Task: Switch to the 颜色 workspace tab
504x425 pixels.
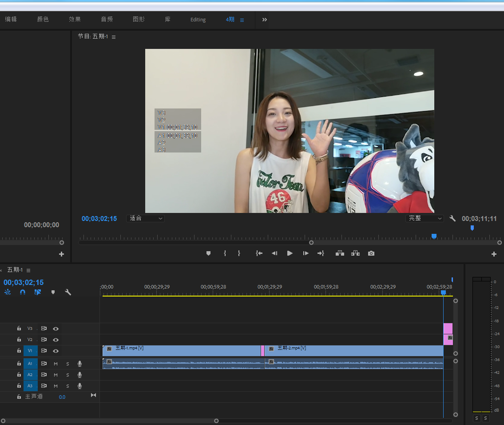Action: (x=43, y=20)
